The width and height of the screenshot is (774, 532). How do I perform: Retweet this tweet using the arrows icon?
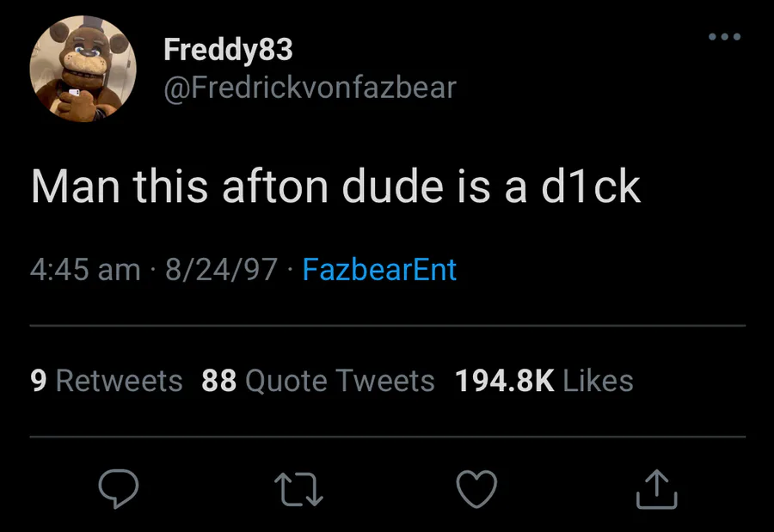click(x=297, y=487)
